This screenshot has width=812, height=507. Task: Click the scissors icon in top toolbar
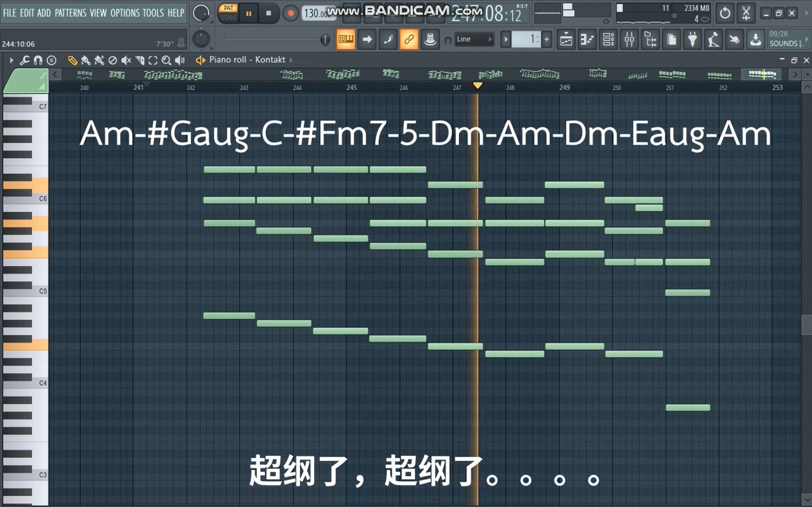click(745, 12)
